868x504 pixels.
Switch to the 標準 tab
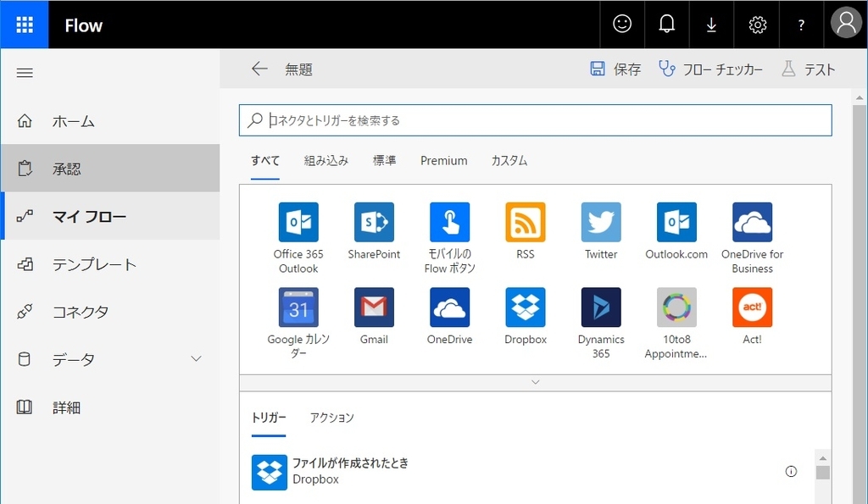(384, 160)
